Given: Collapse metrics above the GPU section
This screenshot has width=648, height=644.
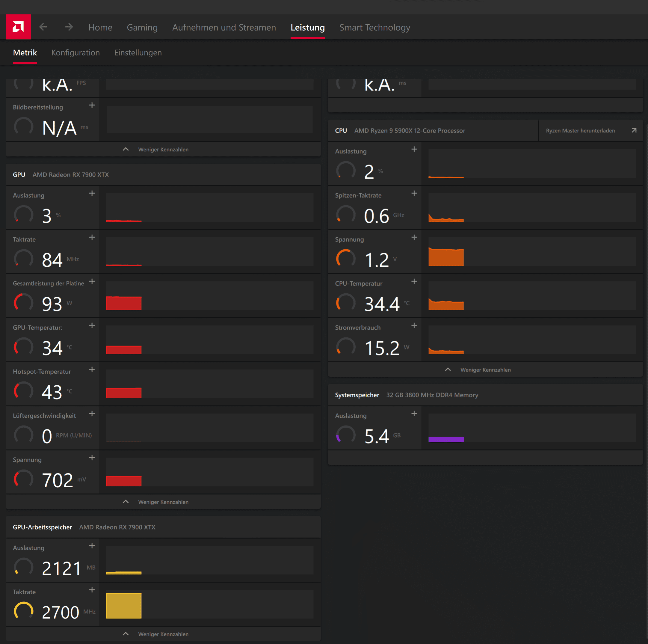Looking at the screenshot, I should [163, 149].
